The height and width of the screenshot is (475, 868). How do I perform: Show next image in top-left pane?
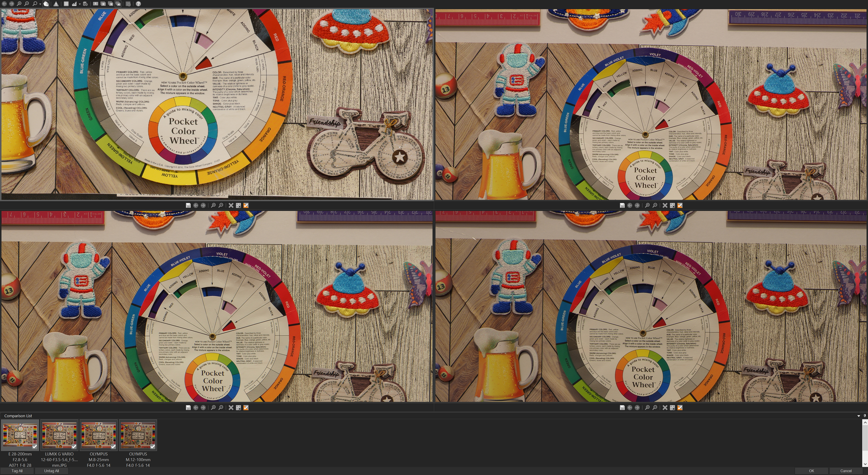(203, 205)
